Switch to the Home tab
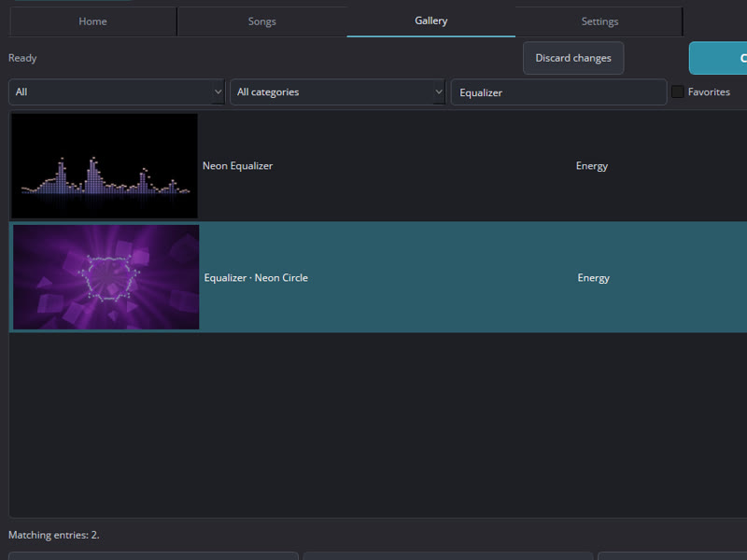The width and height of the screenshot is (747, 560). (x=92, y=21)
